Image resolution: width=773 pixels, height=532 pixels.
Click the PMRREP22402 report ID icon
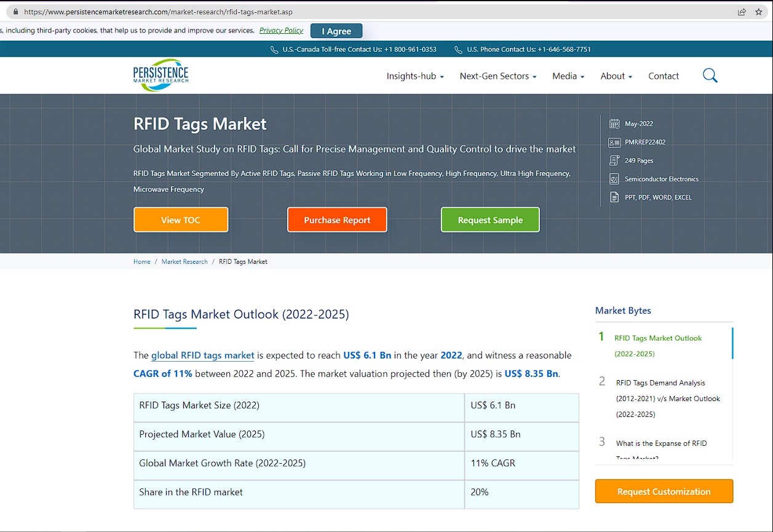[x=614, y=142]
